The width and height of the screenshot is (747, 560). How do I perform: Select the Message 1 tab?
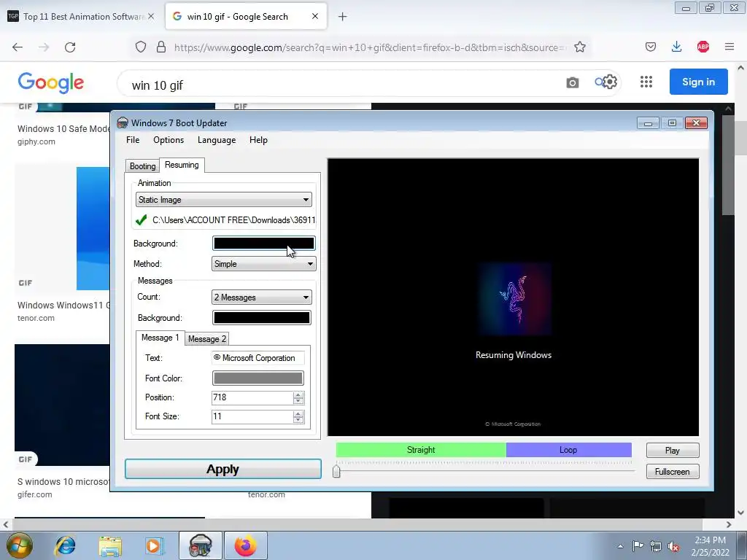click(x=160, y=338)
